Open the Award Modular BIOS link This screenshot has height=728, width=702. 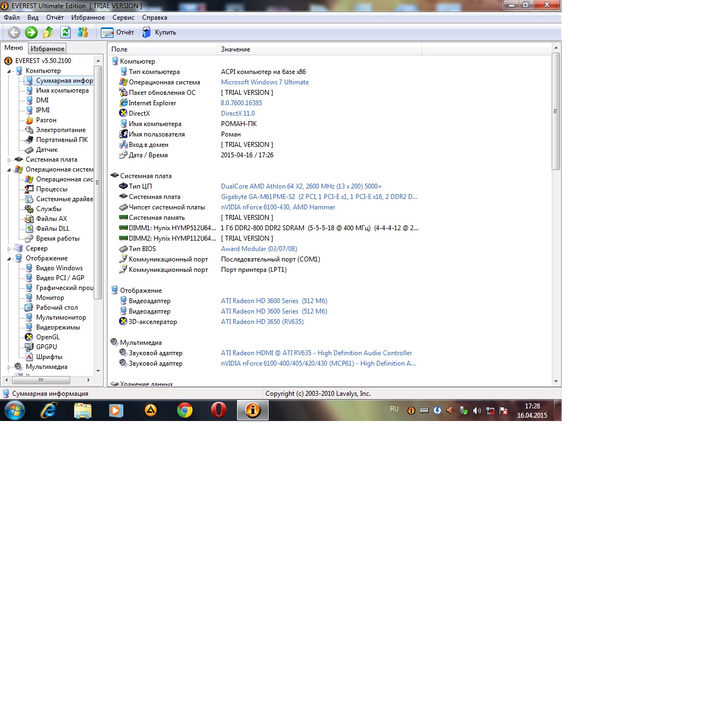click(258, 249)
